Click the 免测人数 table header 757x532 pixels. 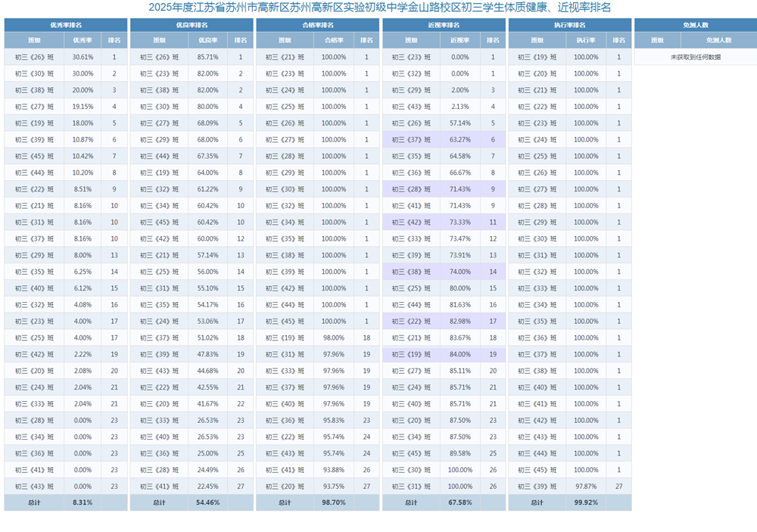pos(696,25)
